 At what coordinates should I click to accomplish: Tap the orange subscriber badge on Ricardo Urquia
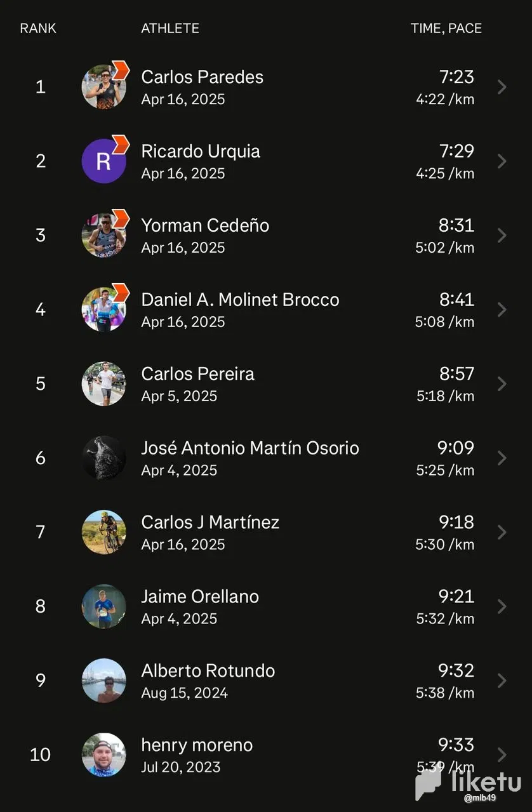point(121,144)
